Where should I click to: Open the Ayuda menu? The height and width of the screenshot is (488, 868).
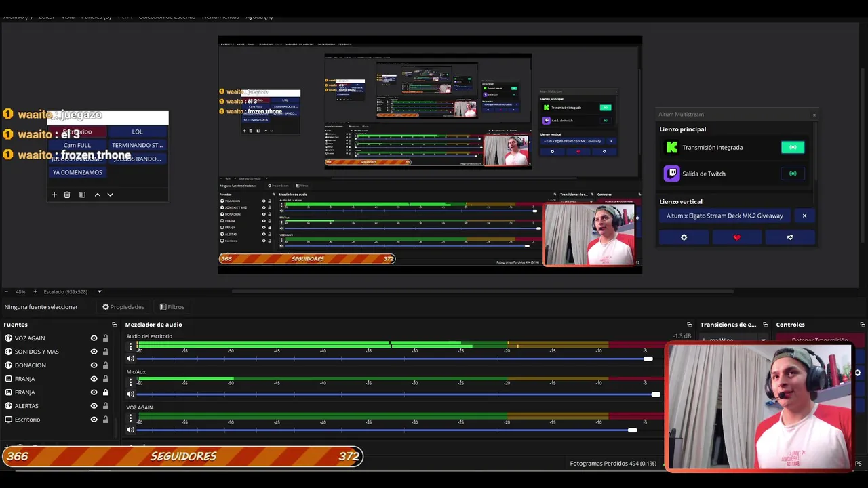tap(259, 16)
